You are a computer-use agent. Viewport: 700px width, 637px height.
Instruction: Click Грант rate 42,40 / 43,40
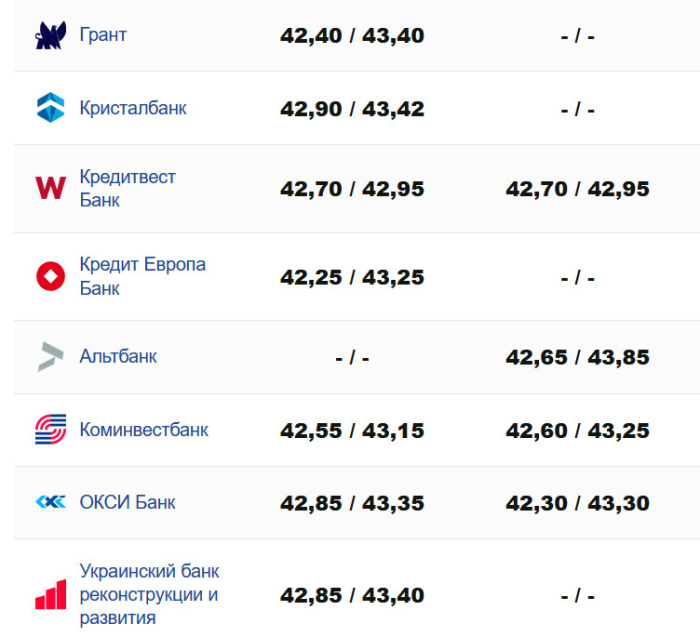point(352,36)
